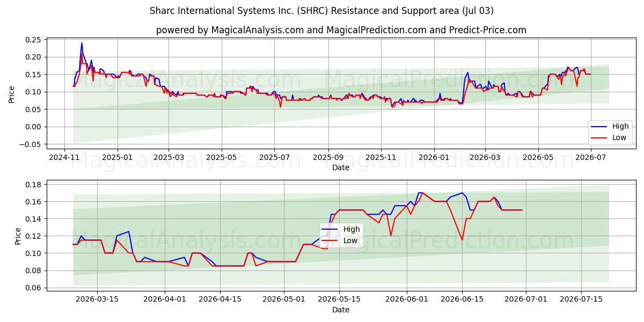Image resolution: width=644 pixels, height=322 pixels.
Task: Click the 0.05 price tick on top chart
Action: click(x=33, y=109)
